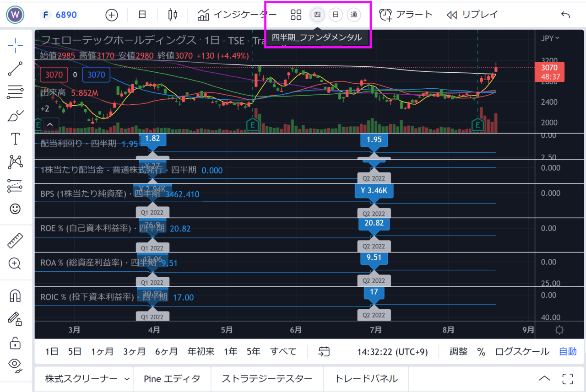Open the indicator templates grid icon
586x392 pixels.
pos(296,15)
